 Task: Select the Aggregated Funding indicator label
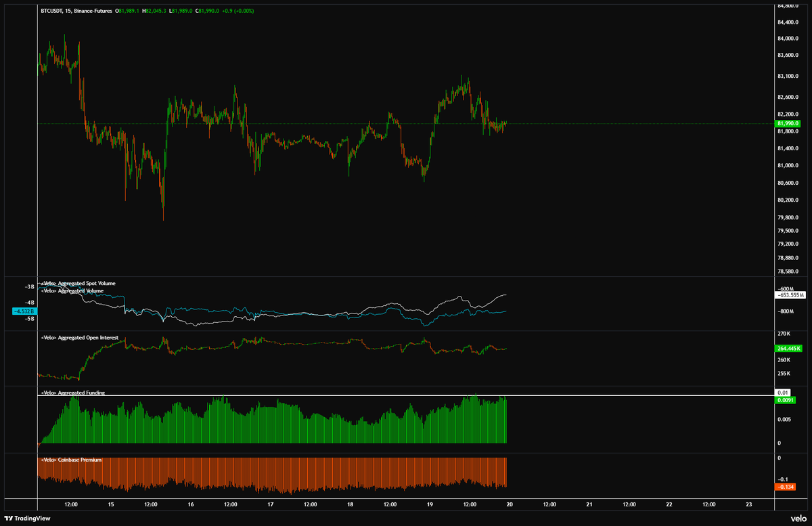pyautogui.click(x=72, y=393)
